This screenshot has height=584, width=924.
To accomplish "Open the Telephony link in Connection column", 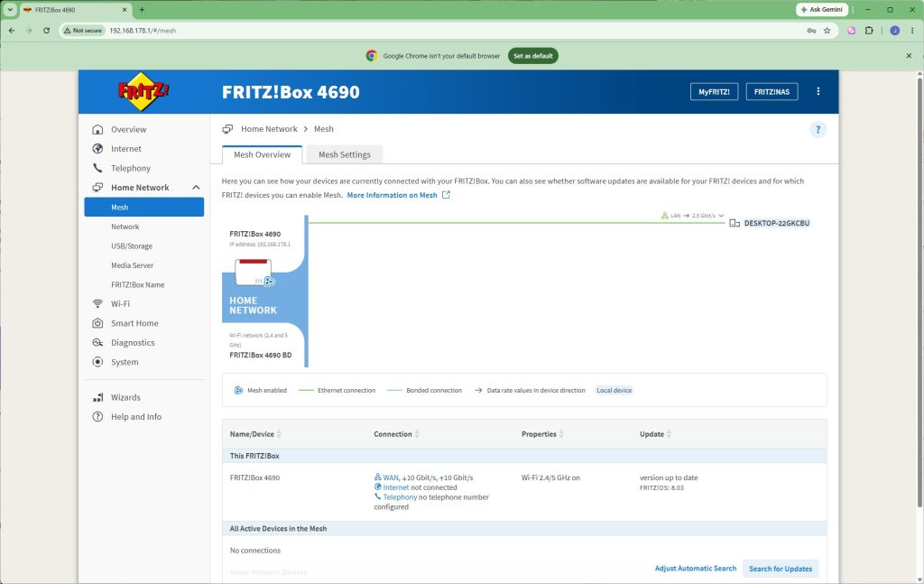I will (x=400, y=497).
